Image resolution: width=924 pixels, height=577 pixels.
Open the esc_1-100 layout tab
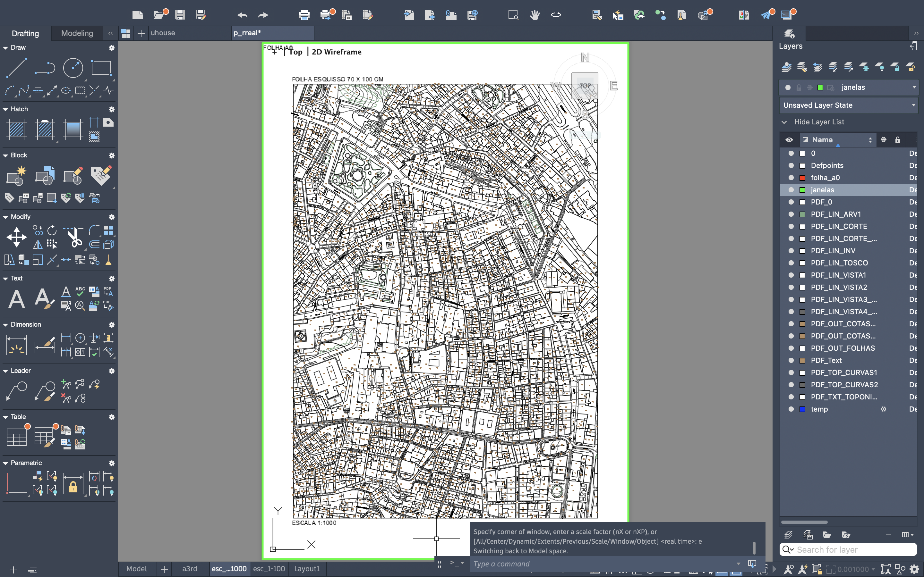point(269,569)
